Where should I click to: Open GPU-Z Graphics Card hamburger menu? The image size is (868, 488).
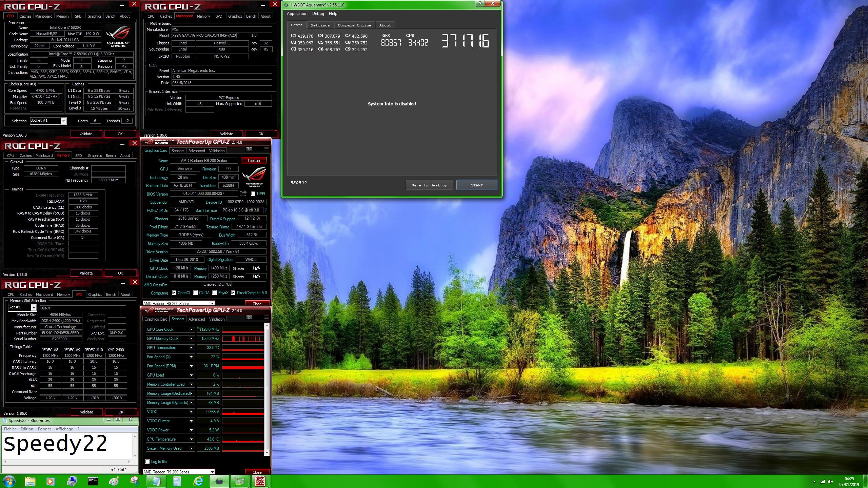(x=267, y=149)
